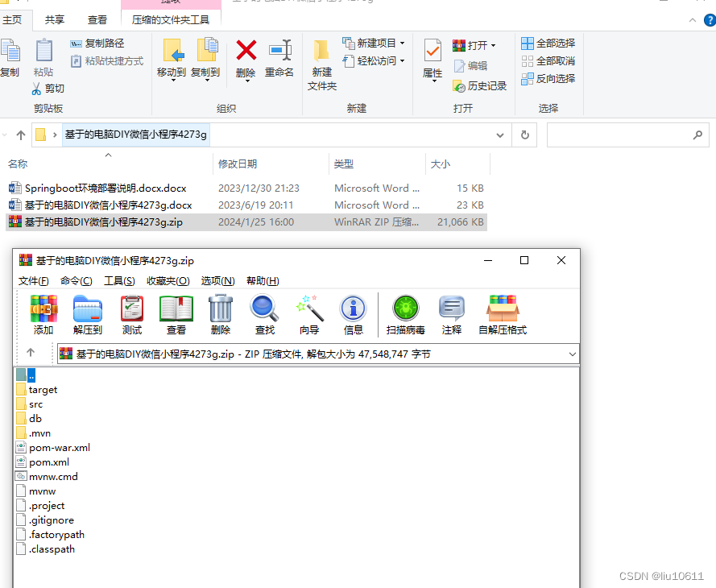
Task: Click Invert selection (反向选择)
Action: pos(548,79)
